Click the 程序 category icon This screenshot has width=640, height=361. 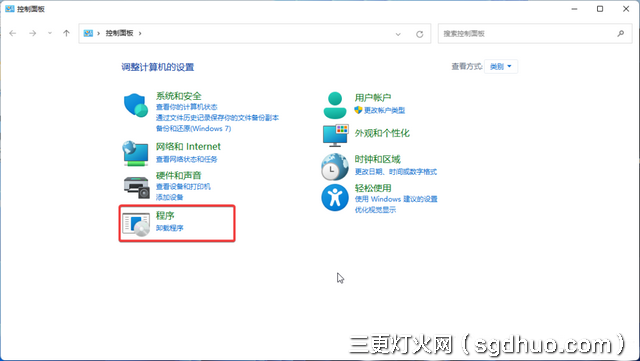136,224
